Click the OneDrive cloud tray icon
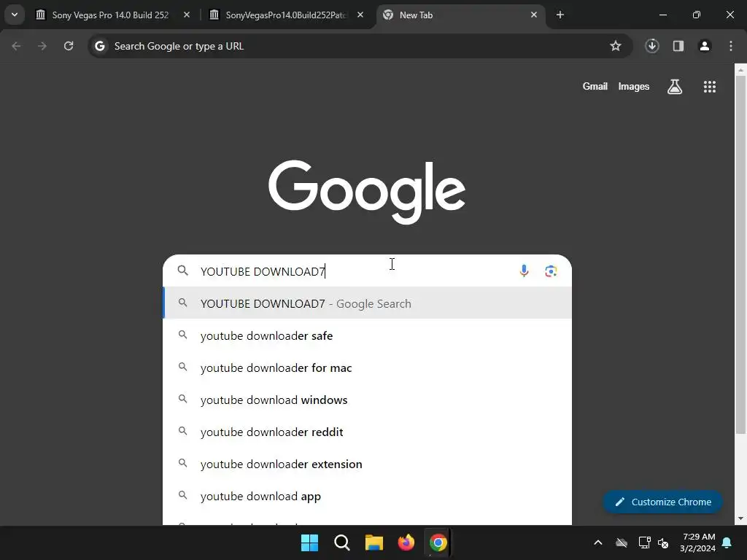Viewport: 747px width, 560px height. pyautogui.click(x=622, y=542)
